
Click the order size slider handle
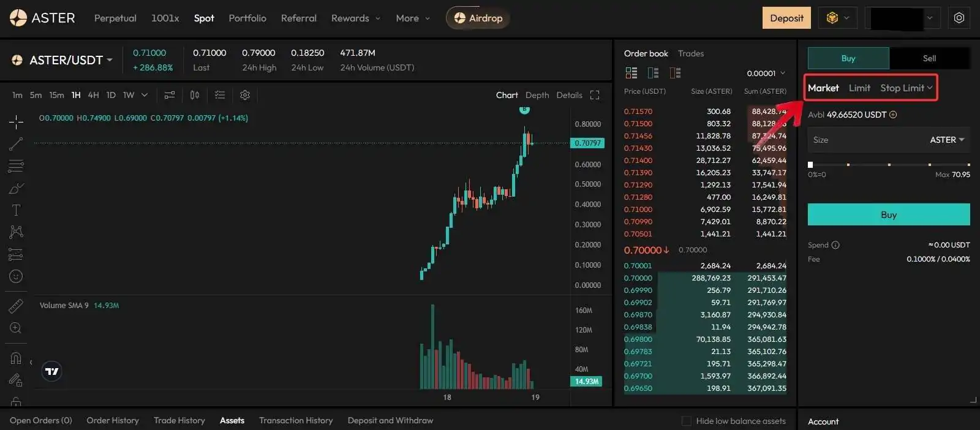point(810,165)
